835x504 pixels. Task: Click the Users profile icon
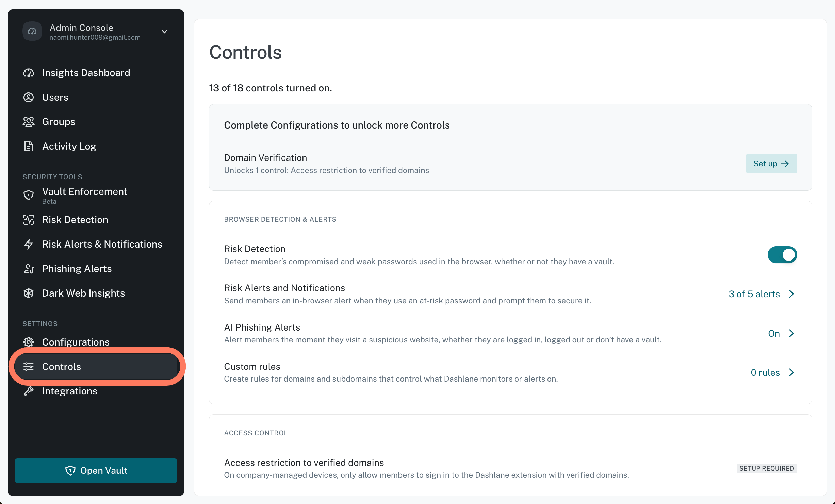pos(29,97)
